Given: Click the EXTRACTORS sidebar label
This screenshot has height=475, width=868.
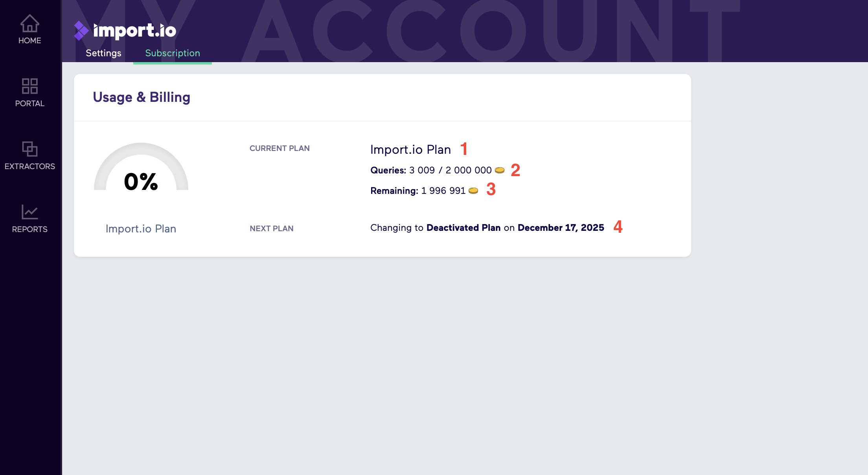Looking at the screenshot, I should 30,166.
